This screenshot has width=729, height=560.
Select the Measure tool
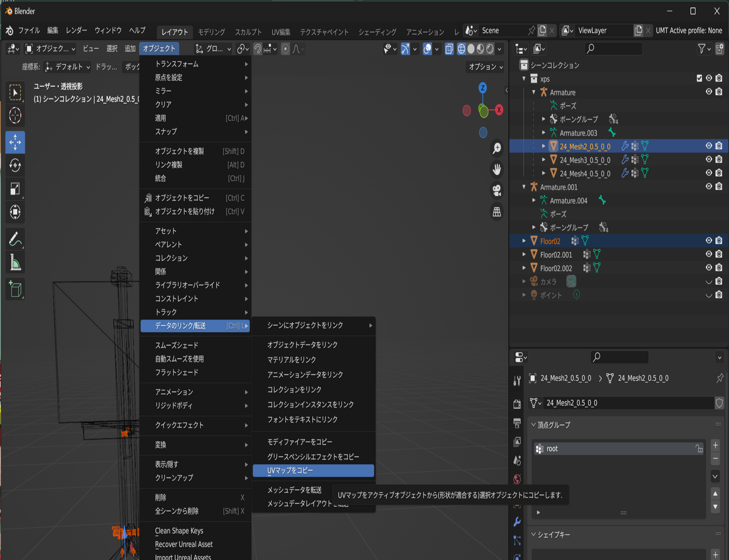(x=15, y=263)
